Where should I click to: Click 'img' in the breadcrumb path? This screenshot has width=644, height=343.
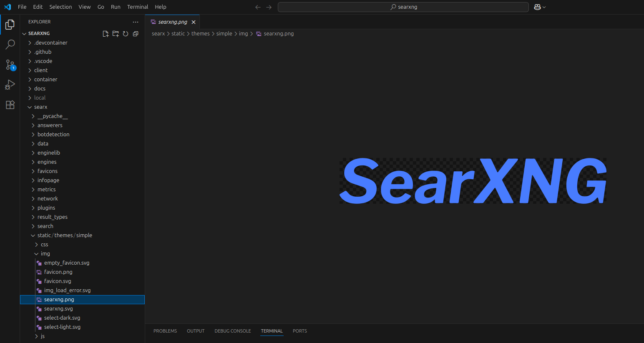click(244, 34)
